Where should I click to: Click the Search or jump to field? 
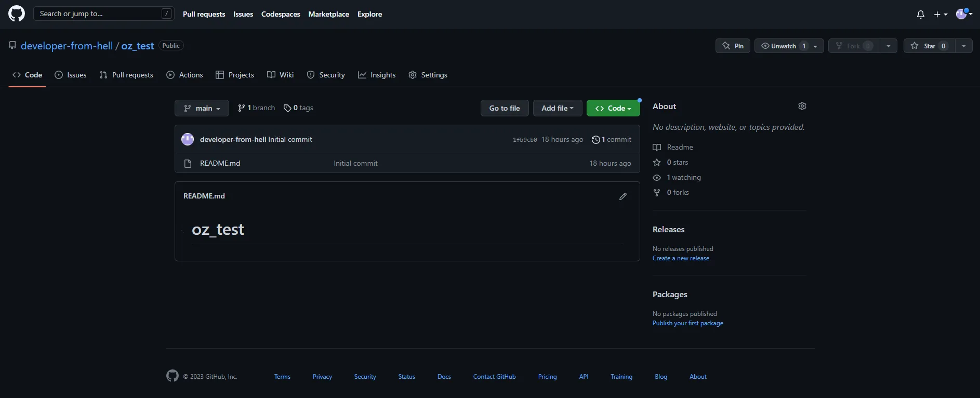click(104, 14)
